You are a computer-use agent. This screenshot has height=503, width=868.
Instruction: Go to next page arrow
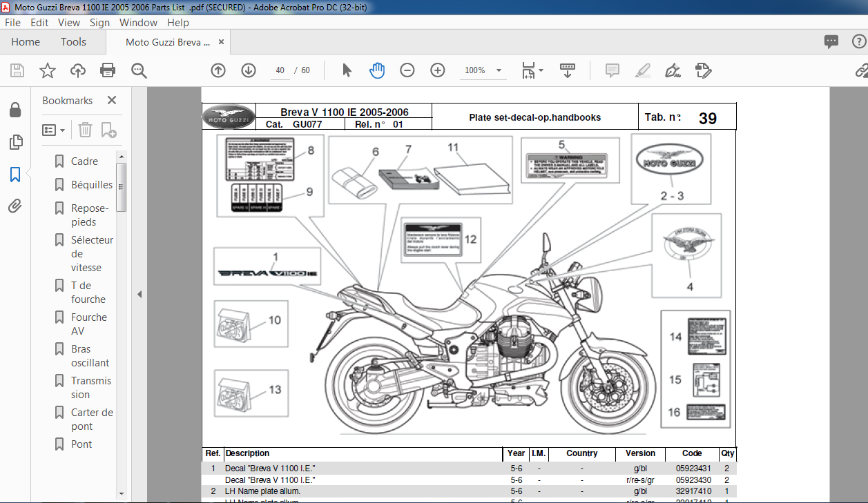pos(249,70)
